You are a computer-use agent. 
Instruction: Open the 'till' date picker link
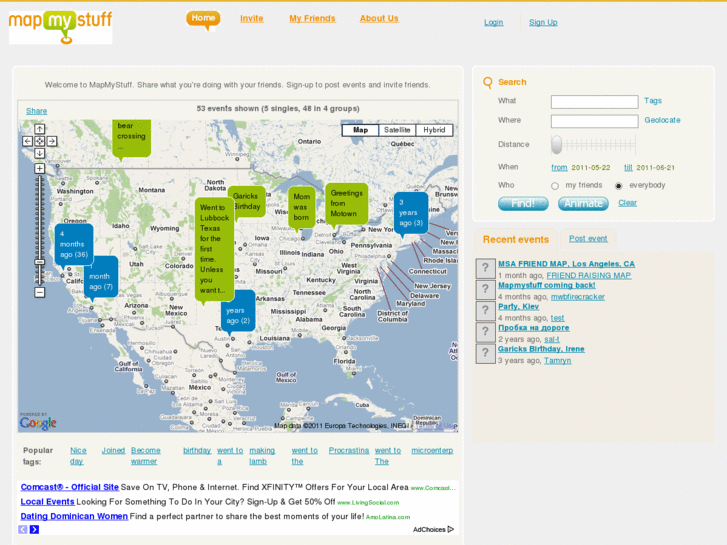tap(628, 167)
